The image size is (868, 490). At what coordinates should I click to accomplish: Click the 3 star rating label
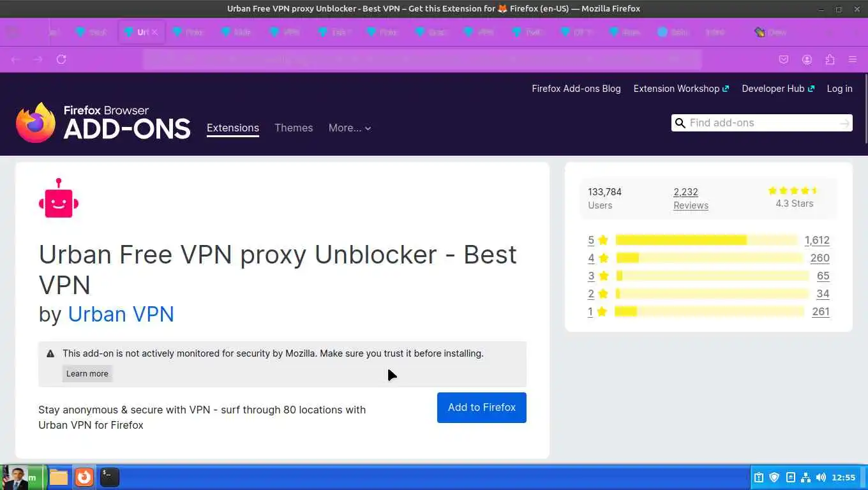pyautogui.click(x=599, y=276)
